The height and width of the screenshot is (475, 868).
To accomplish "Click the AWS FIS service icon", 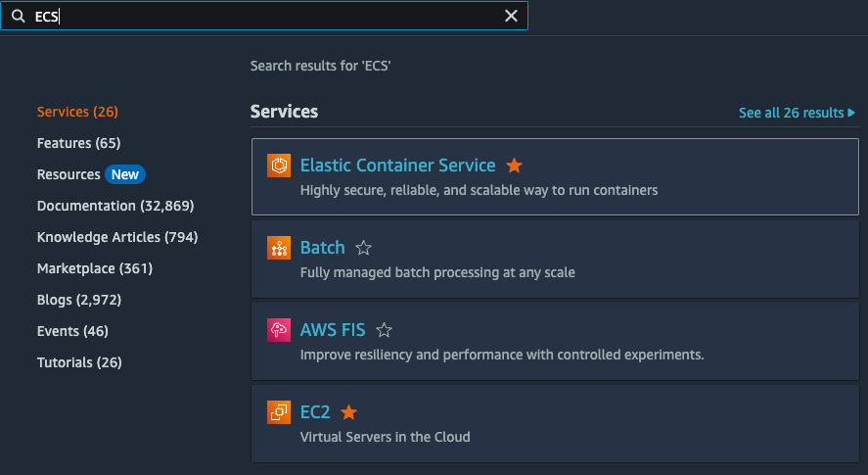I will click(279, 330).
